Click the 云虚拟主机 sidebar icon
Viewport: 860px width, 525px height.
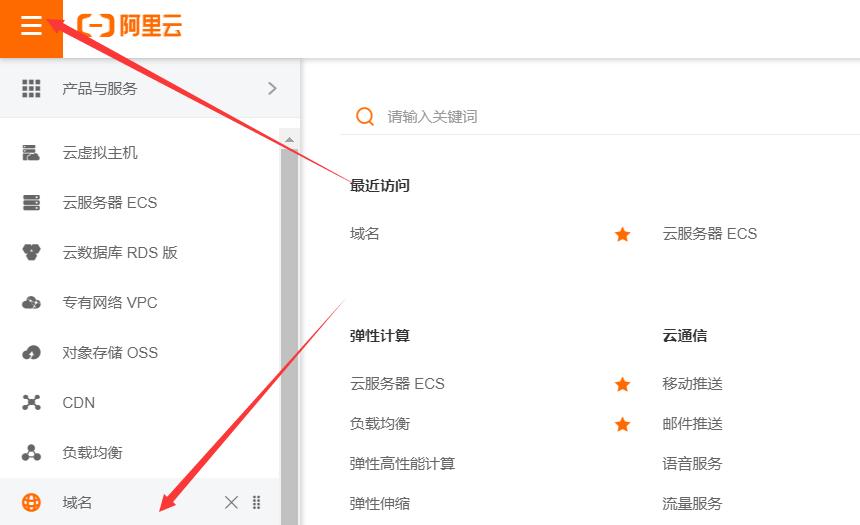[x=31, y=153]
